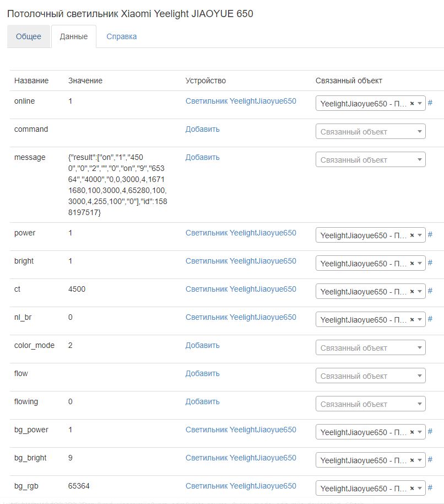Open Светильник YeelightJiaoyue650 device in power row
Screen dimensions: 444x504
pyautogui.click(x=241, y=233)
